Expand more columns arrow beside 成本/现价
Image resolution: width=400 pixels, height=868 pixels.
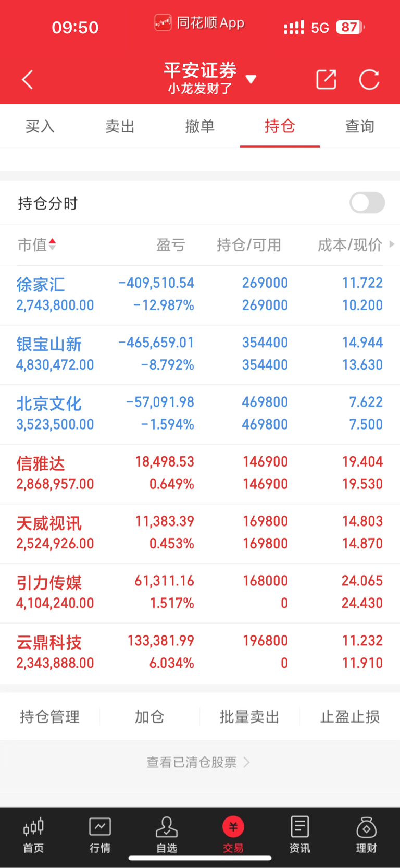tap(392, 244)
